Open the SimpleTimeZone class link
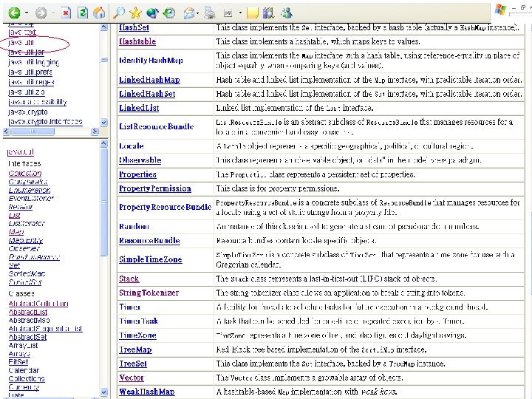Viewport: 532px width, 399px height. [150, 259]
